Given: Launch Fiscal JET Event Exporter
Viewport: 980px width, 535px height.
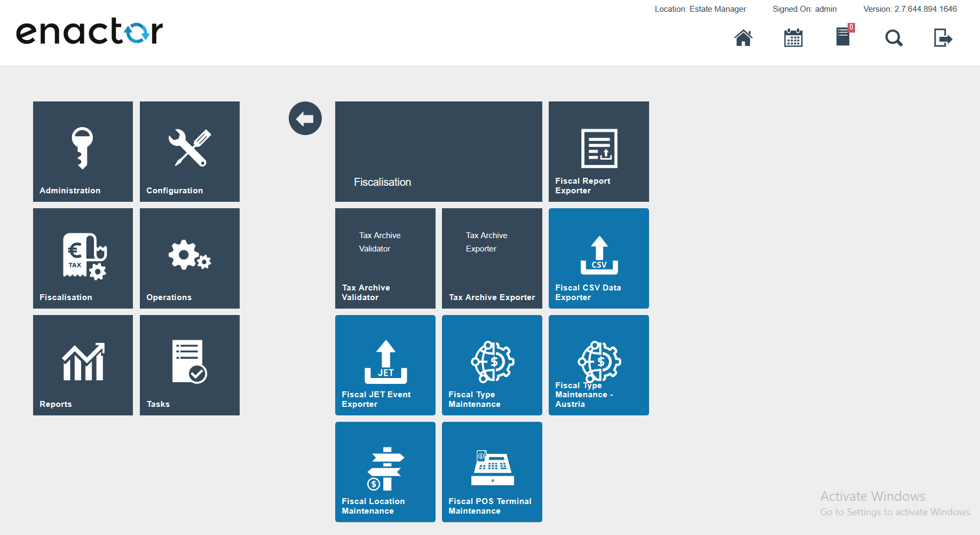Looking at the screenshot, I should click(x=385, y=365).
